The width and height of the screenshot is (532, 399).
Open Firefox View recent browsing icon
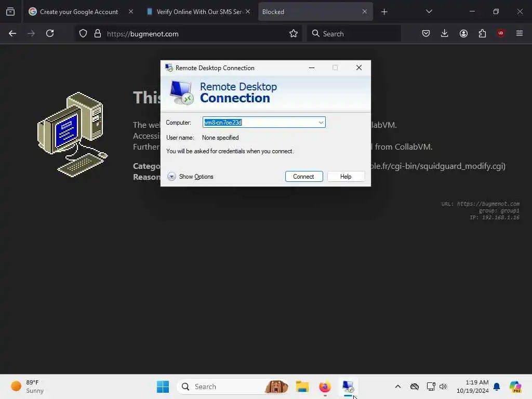click(10, 12)
